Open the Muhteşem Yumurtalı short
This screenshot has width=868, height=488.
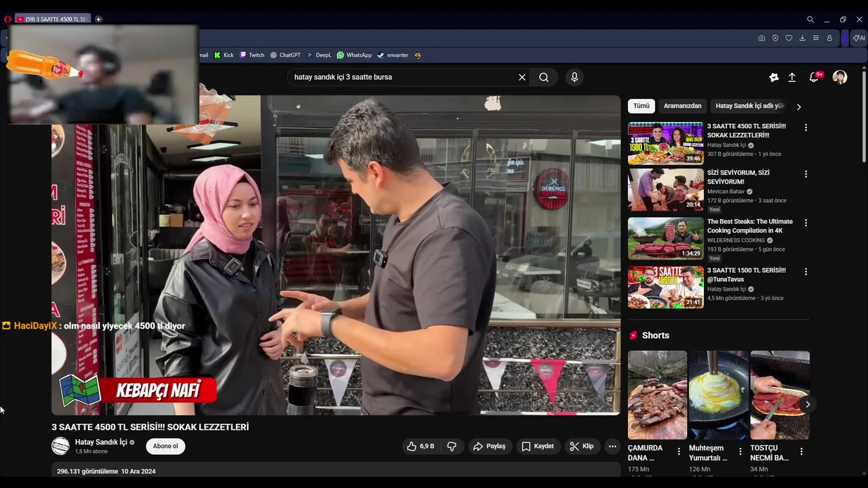718,394
